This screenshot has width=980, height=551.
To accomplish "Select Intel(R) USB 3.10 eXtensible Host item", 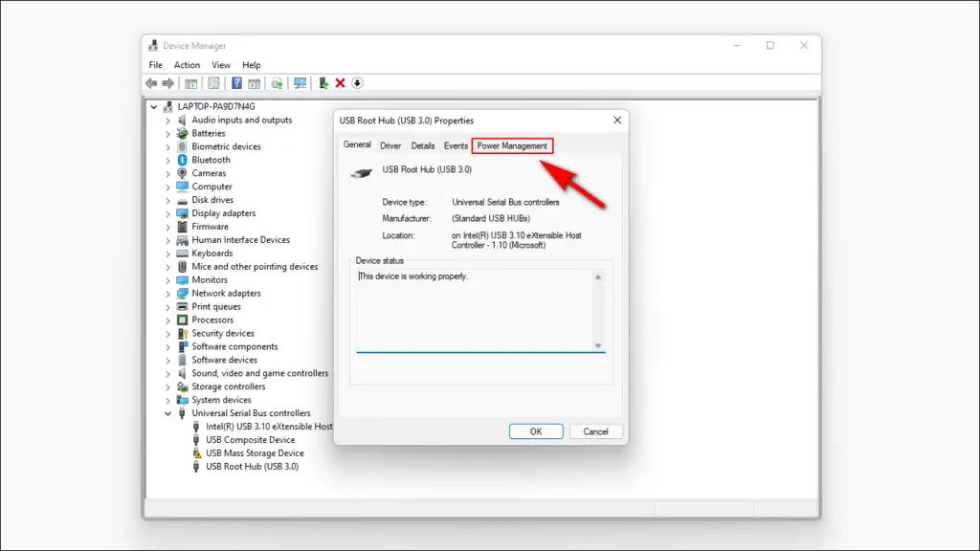I will 269,426.
